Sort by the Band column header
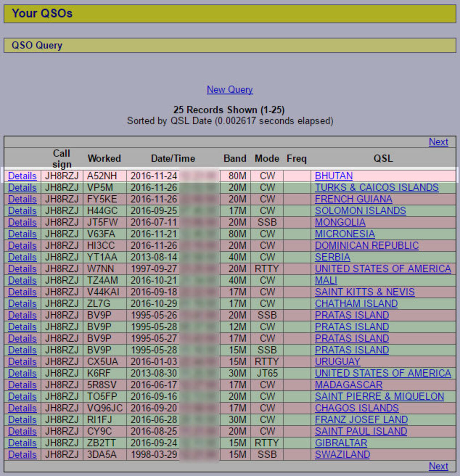Image resolution: width=460 pixels, height=476 pixels. coord(235,159)
